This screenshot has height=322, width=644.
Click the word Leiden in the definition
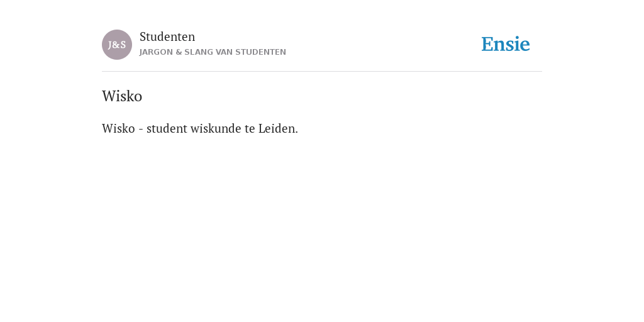click(x=278, y=128)
